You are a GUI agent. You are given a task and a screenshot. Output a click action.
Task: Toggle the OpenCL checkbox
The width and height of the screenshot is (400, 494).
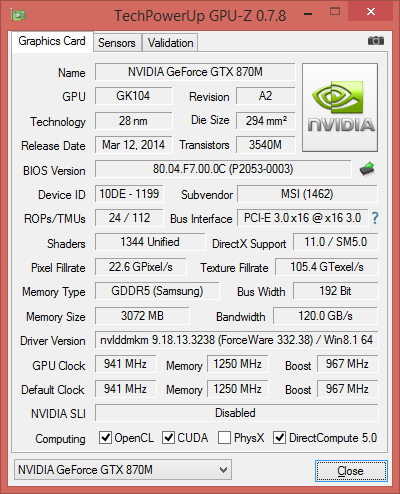(105, 437)
